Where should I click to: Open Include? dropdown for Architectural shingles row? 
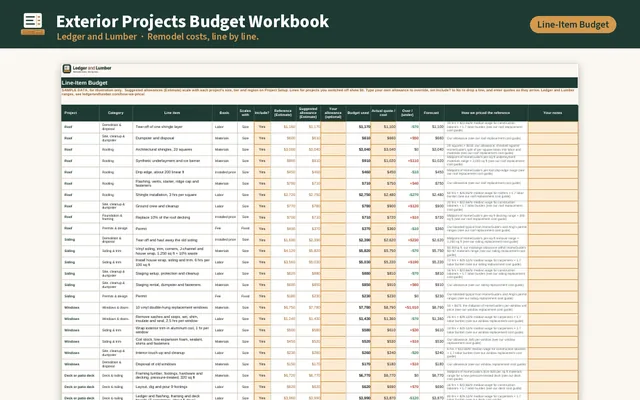point(262,150)
